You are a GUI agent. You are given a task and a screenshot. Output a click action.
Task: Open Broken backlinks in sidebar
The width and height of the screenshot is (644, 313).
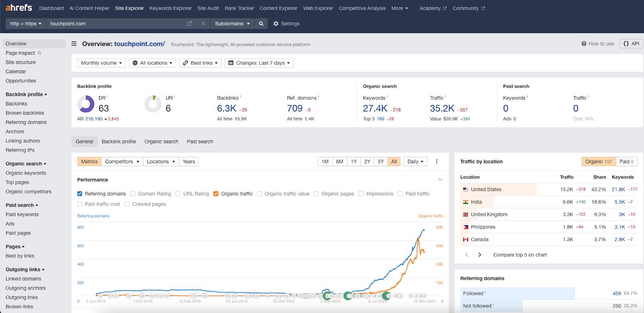25,113
